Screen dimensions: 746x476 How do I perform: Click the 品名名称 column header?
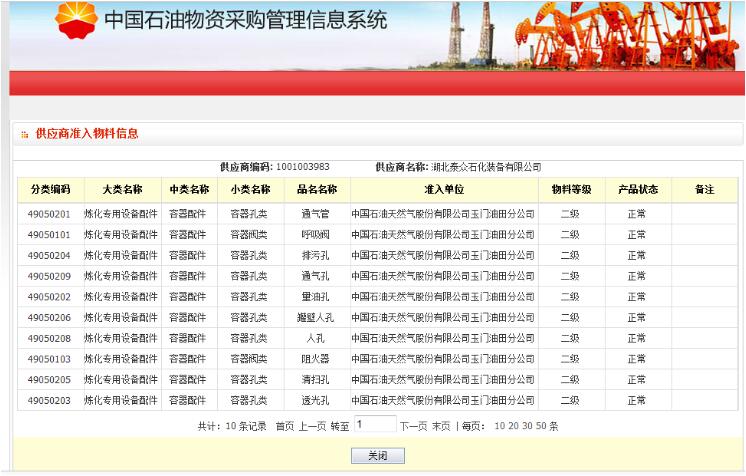click(317, 189)
